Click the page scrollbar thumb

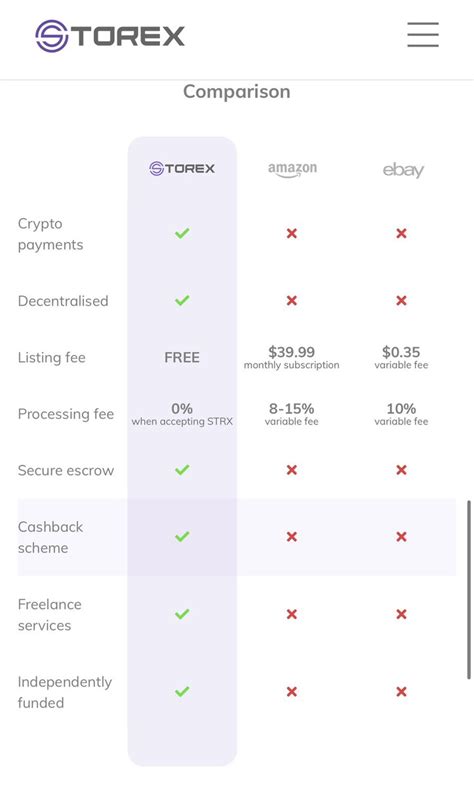click(469, 590)
